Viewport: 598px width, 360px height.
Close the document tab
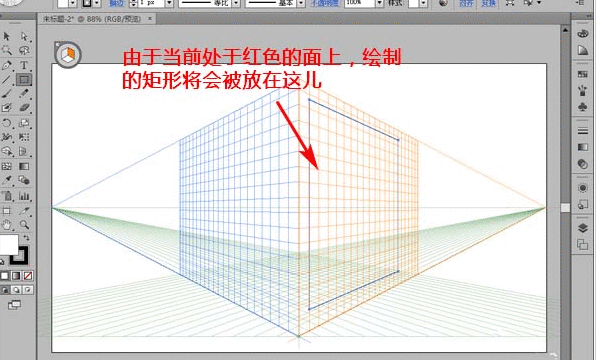150,18
